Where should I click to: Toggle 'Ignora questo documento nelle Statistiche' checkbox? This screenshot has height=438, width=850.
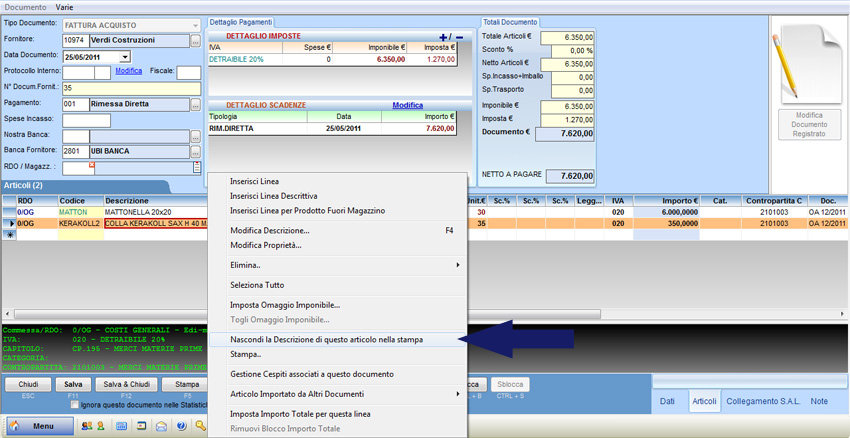point(75,405)
